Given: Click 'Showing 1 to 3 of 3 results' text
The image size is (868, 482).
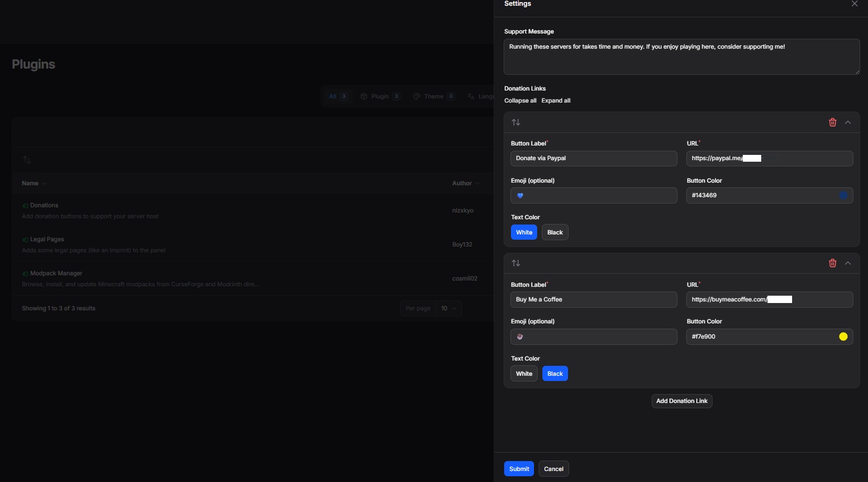Looking at the screenshot, I should (59, 308).
